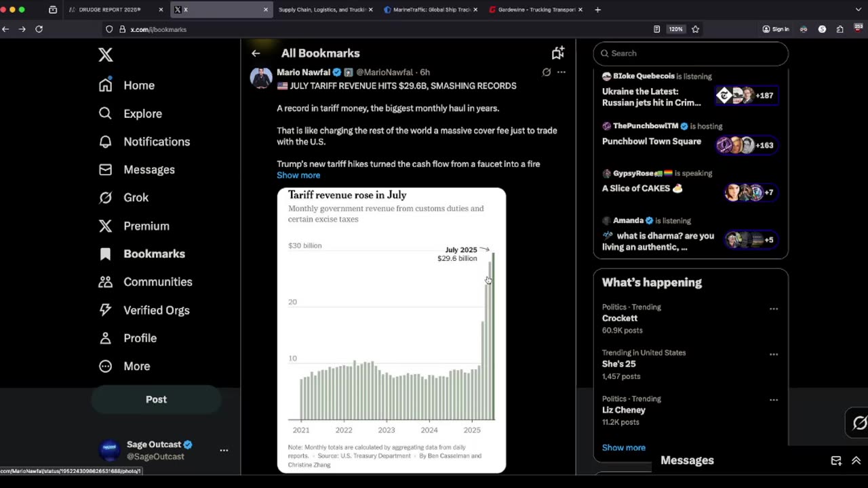Viewport: 868px width, 488px height.
Task: Open options for She's 25 trend
Action: (774, 354)
